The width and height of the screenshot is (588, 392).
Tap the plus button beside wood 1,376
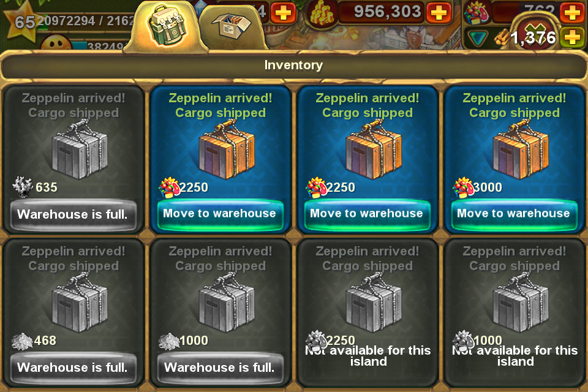coord(571,37)
